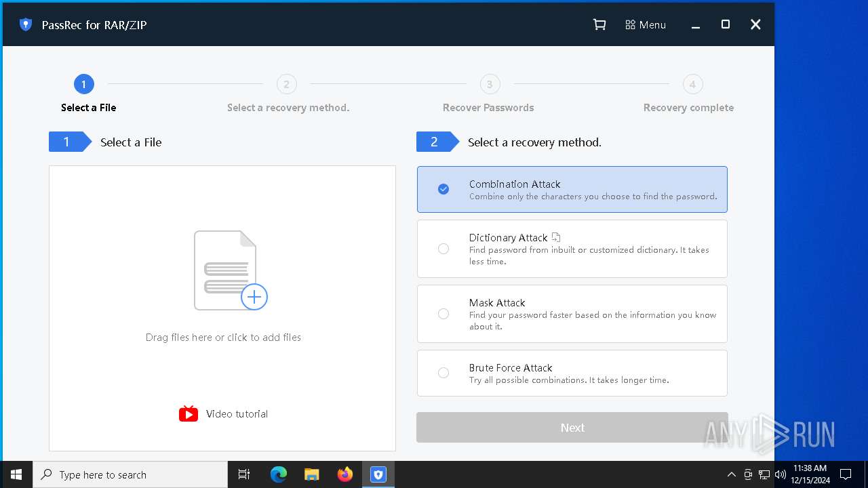Open File Explorer from taskbar
Image resolution: width=868 pixels, height=488 pixels.
[x=312, y=474]
